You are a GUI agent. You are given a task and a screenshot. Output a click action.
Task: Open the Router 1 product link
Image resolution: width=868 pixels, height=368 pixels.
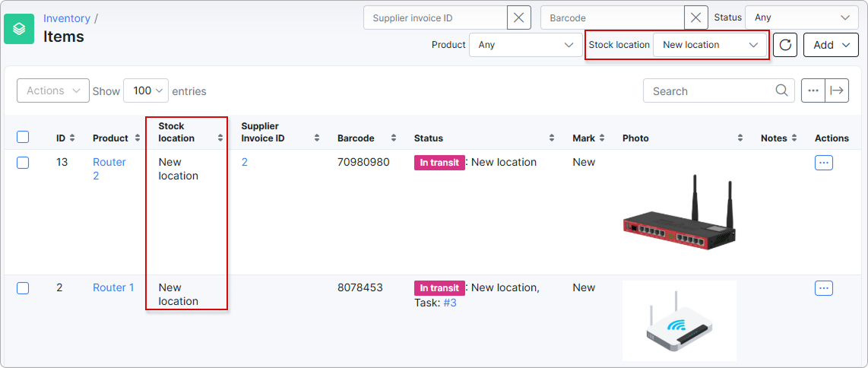pyautogui.click(x=113, y=287)
